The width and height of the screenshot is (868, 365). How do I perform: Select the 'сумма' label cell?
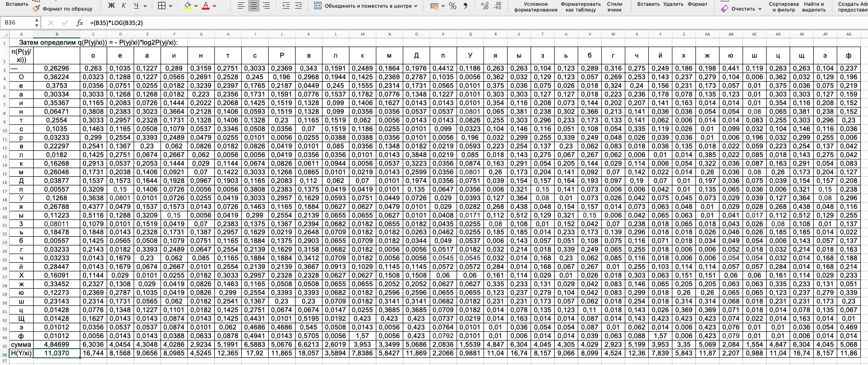21,345
